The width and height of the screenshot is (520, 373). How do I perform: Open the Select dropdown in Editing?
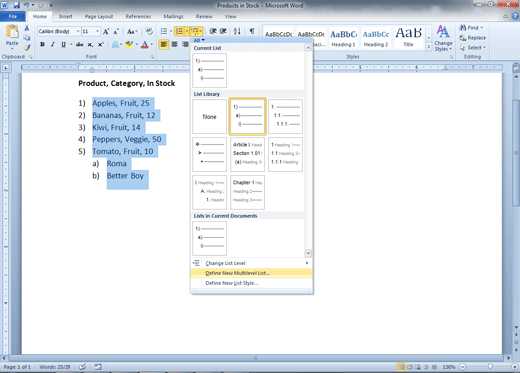click(473, 48)
